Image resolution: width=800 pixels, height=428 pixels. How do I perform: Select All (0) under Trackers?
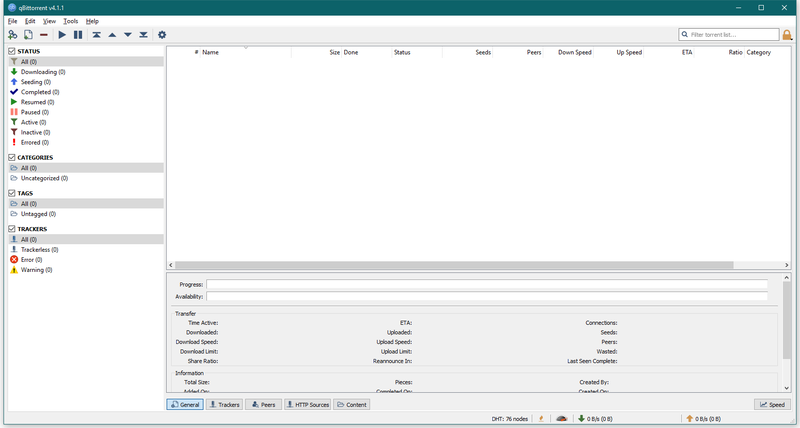pyautogui.click(x=86, y=239)
